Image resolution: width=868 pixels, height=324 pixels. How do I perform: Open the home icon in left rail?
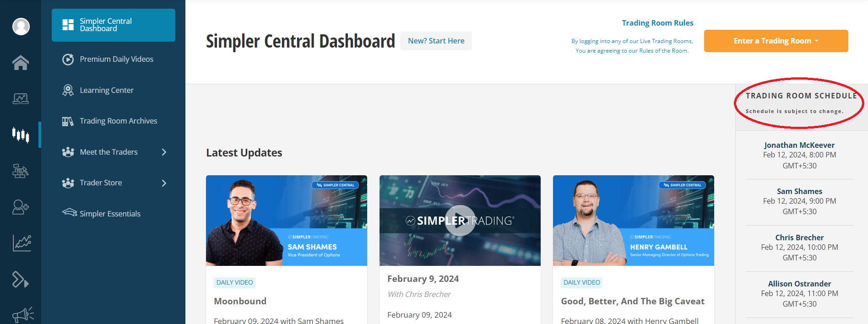click(21, 63)
